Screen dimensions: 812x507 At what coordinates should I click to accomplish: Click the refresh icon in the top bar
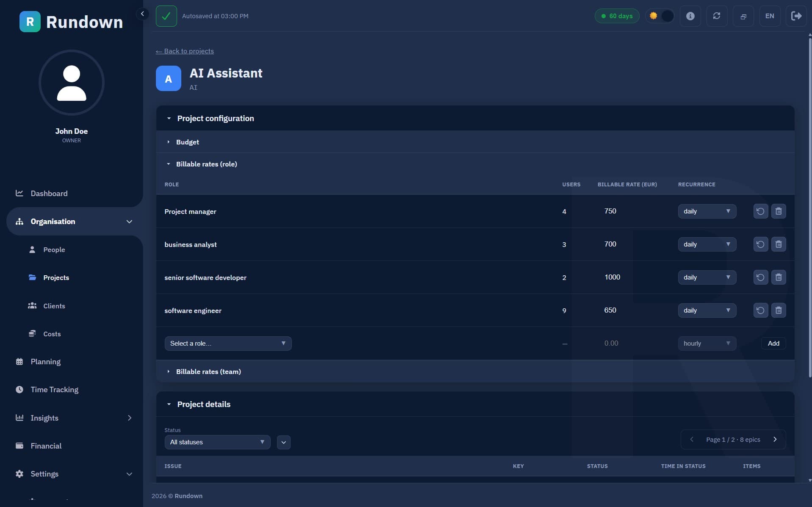[x=717, y=16]
